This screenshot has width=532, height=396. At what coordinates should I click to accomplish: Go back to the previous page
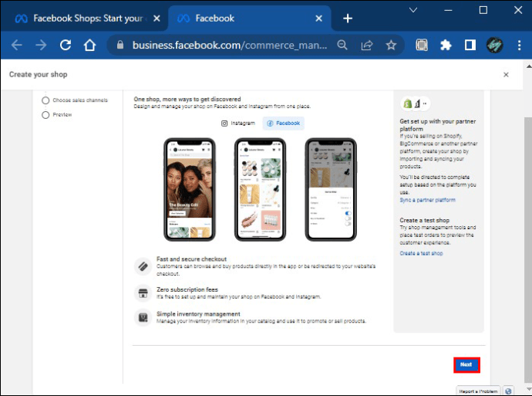pos(17,45)
